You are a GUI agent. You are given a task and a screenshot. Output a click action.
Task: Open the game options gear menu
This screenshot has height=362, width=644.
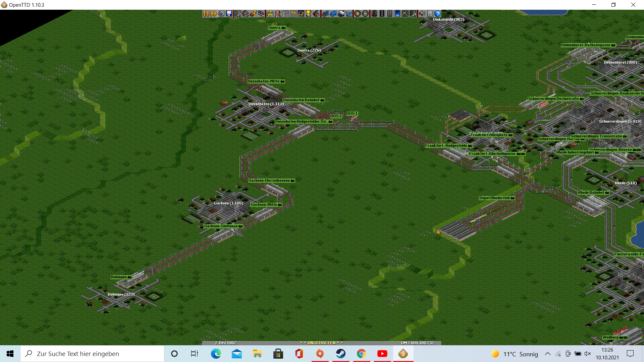tap(221, 14)
